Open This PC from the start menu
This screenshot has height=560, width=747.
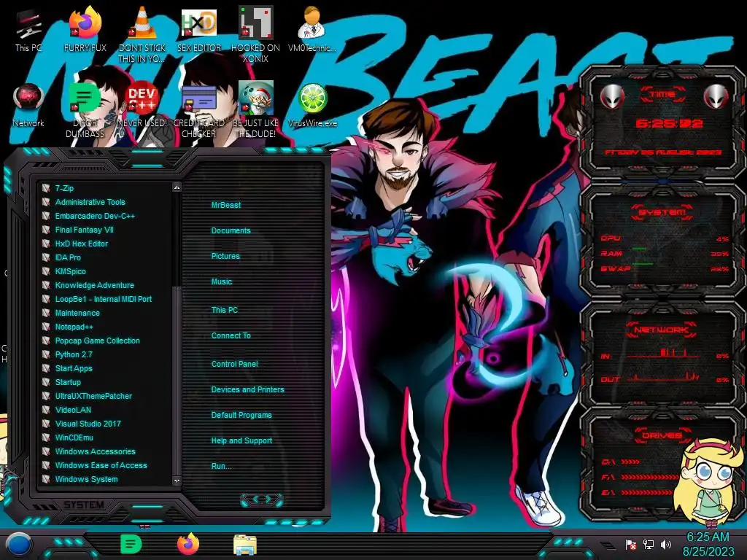225,310
